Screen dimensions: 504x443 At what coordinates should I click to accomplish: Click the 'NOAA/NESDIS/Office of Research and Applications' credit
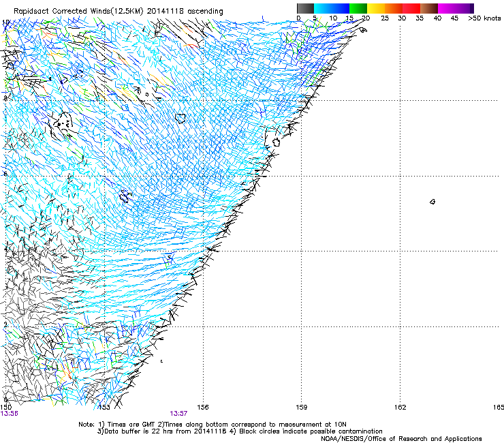tap(401, 439)
